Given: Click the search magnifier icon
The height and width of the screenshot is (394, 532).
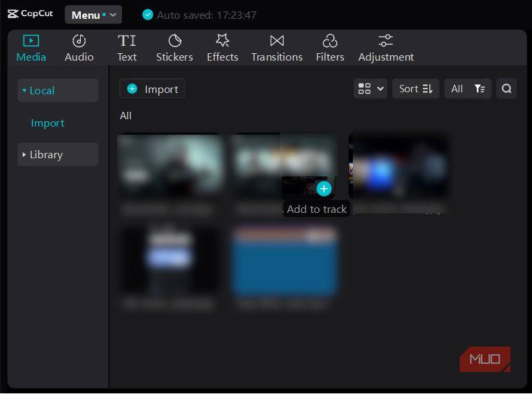Looking at the screenshot, I should pyautogui.click(x=506, y=89).
